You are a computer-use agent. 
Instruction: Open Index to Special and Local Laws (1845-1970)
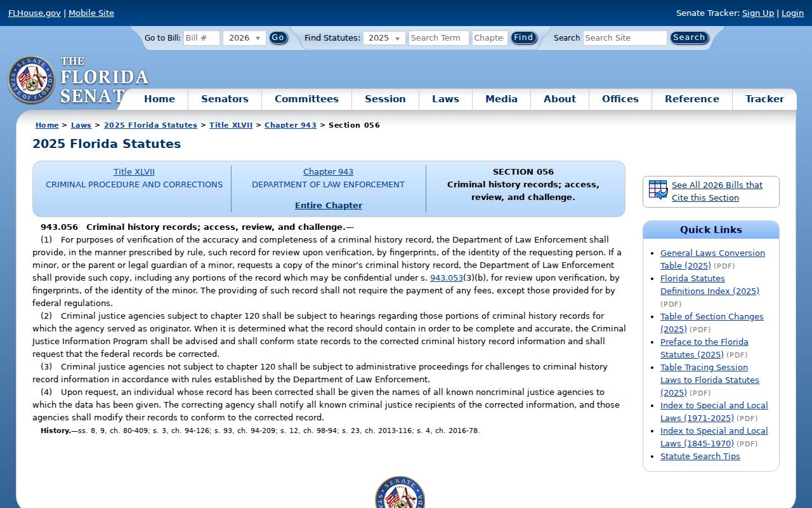(x=714, y=437)
